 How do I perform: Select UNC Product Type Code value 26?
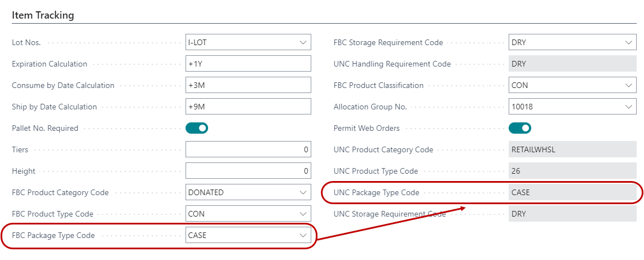[572, 171]
